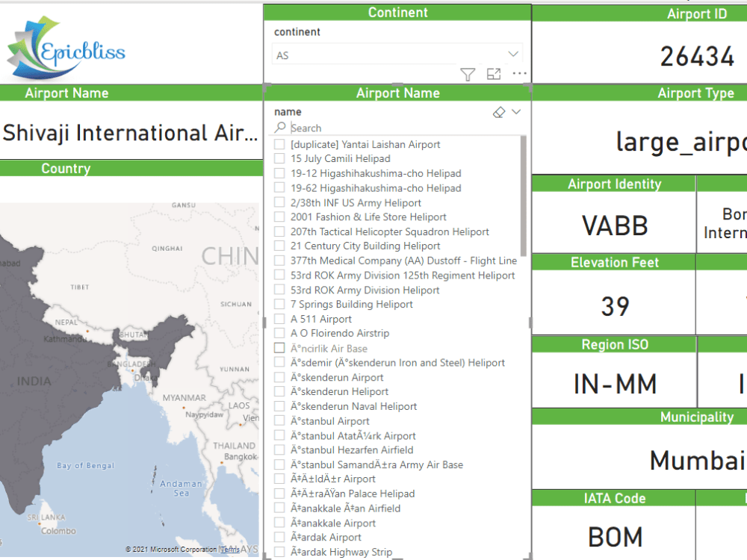Check 21 Century City Building Heliport
This screenshot has width=747, height=560.
click(x=279, y=246)
